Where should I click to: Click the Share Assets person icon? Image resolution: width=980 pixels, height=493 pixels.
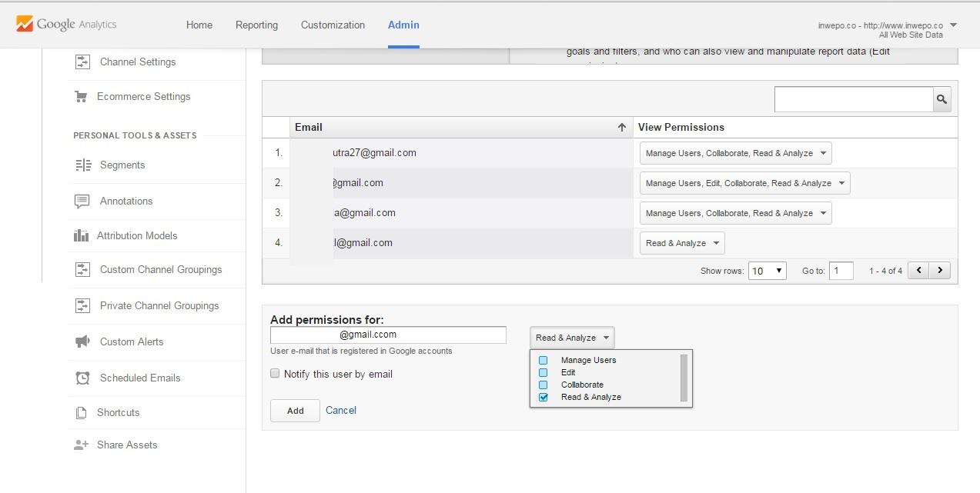[81, 445]
